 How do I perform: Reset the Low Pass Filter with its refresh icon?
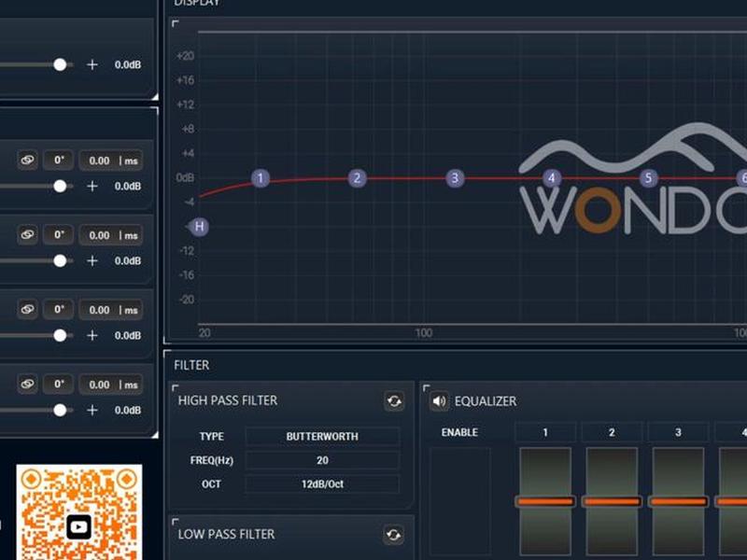(x=394, y=535)
